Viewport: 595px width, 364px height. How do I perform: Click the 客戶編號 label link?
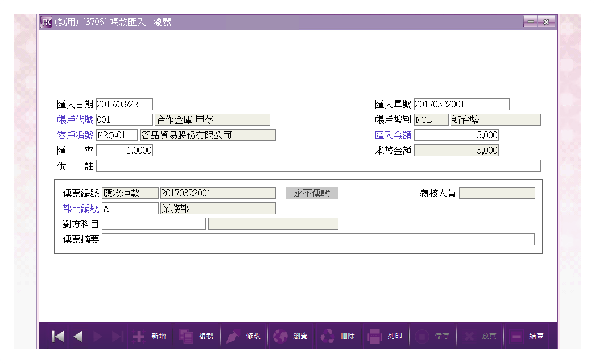[75, 135]
